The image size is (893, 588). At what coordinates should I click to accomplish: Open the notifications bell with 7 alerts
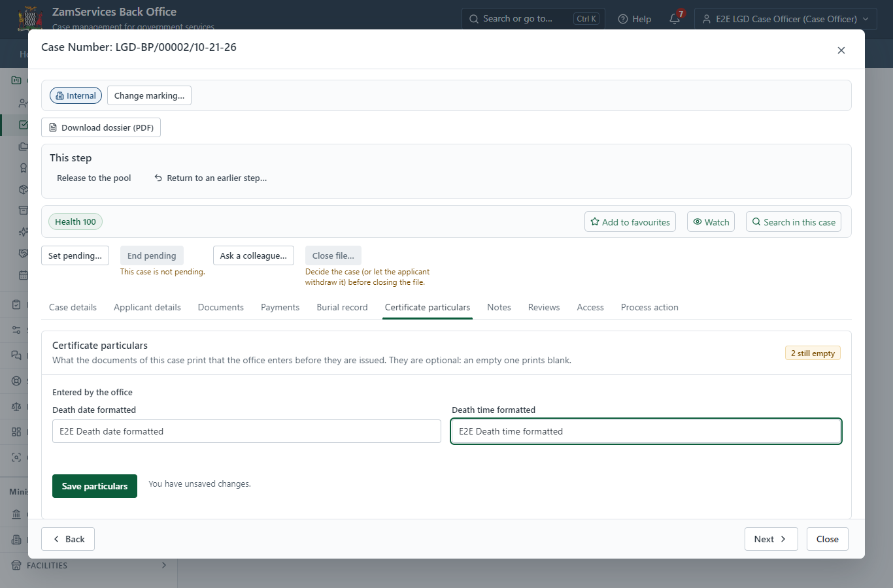click(x=675, y=18)
